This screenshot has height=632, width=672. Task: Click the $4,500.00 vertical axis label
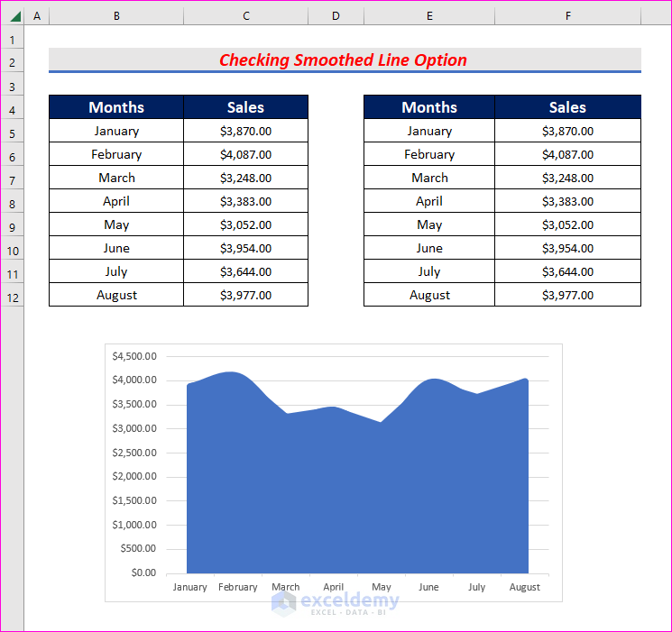[x=134, y=356]
